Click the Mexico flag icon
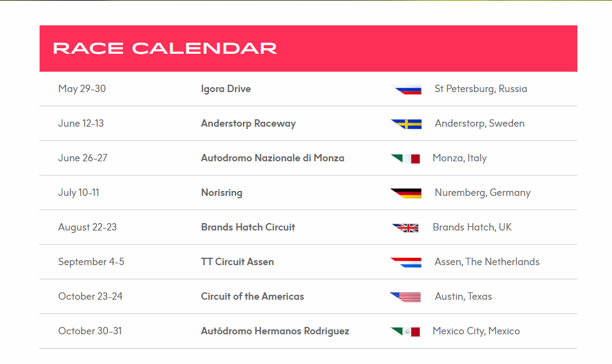The image size is (612, 364). pos(406,332)
